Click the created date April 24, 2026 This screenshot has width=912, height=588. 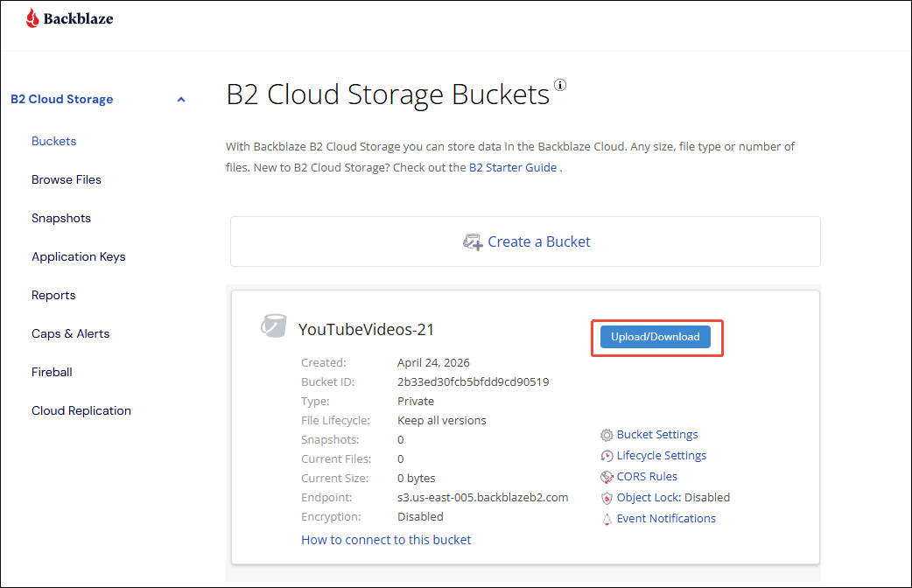click(x=433, y=363)
